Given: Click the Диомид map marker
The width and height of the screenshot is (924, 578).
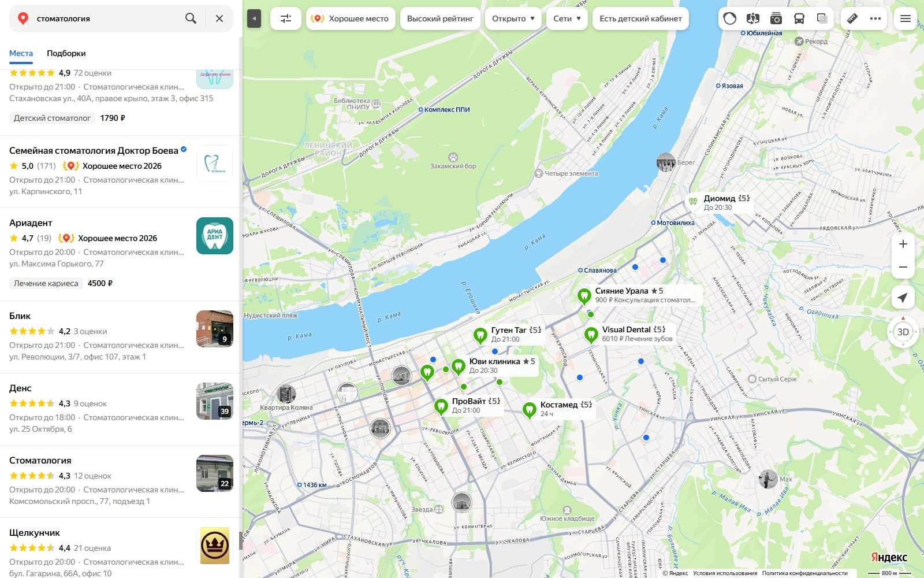Looking at the screenshot, I should click(x=693, y=202).
